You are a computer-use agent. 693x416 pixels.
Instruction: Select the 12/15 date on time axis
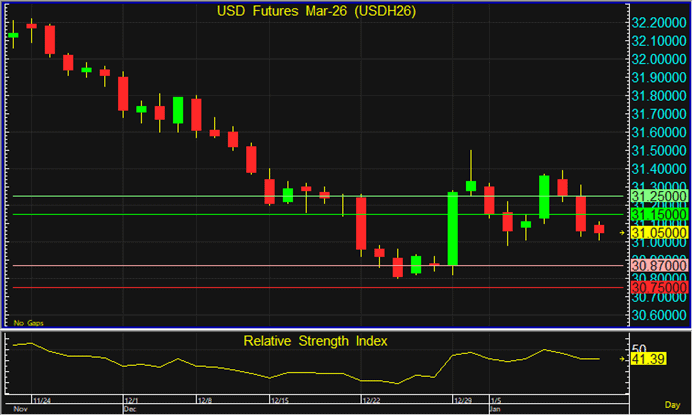[x=281, y=400]
